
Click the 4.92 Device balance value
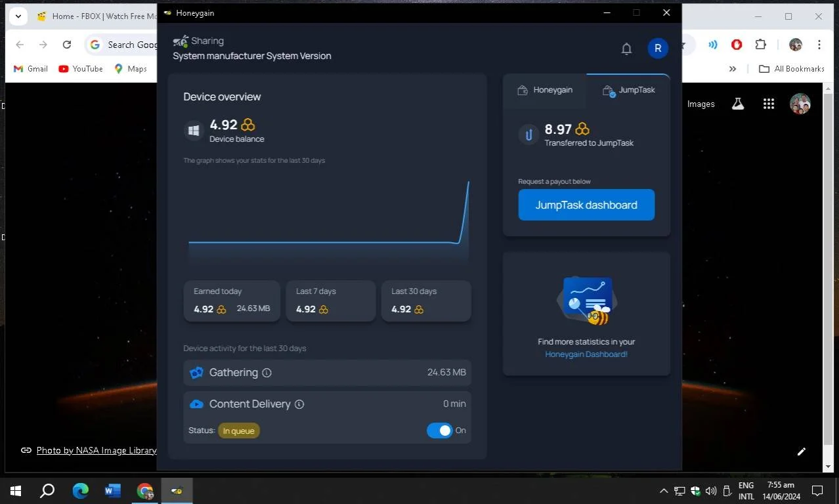(223, 125)
